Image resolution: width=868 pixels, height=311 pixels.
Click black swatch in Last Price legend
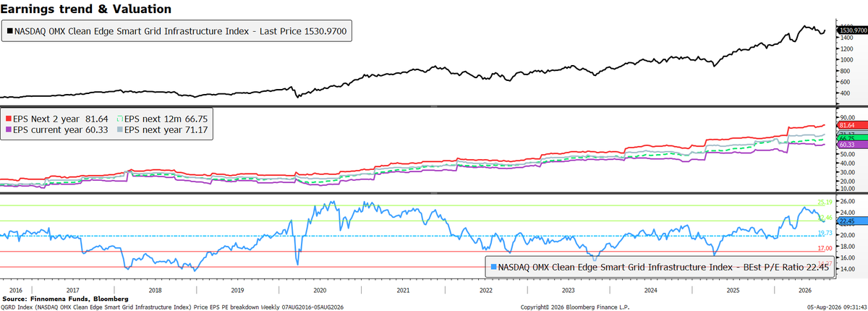coord(9,32)
